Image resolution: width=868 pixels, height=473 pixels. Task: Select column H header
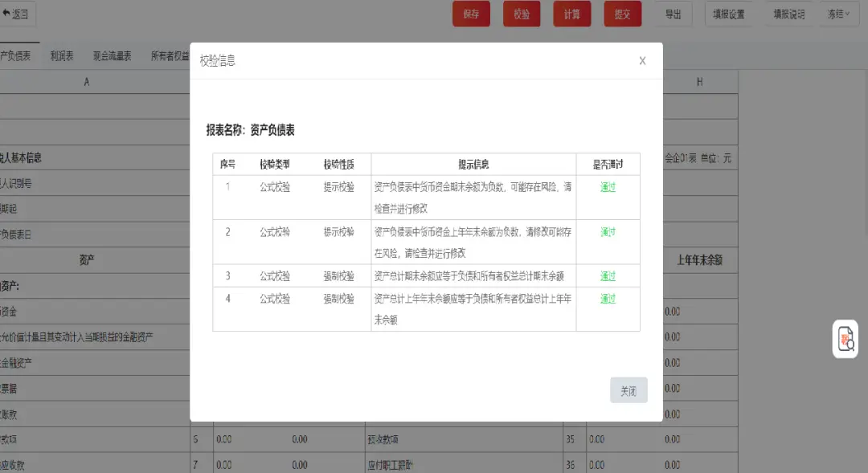point(699,82)
